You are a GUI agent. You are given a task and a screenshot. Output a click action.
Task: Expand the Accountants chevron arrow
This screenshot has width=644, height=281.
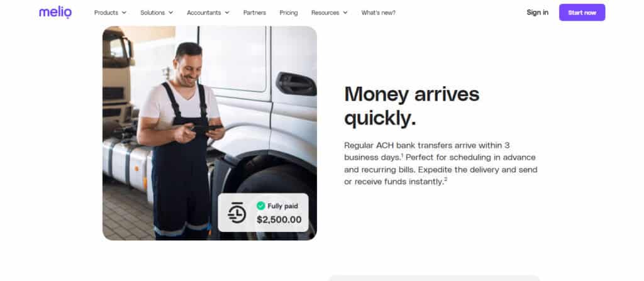[227, 13]
